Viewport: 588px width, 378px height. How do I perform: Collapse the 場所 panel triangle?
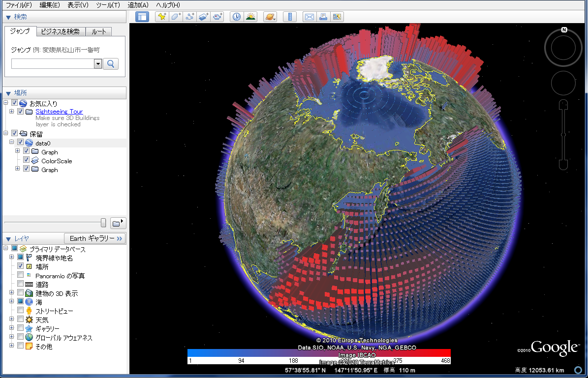(x=8, y=93)
